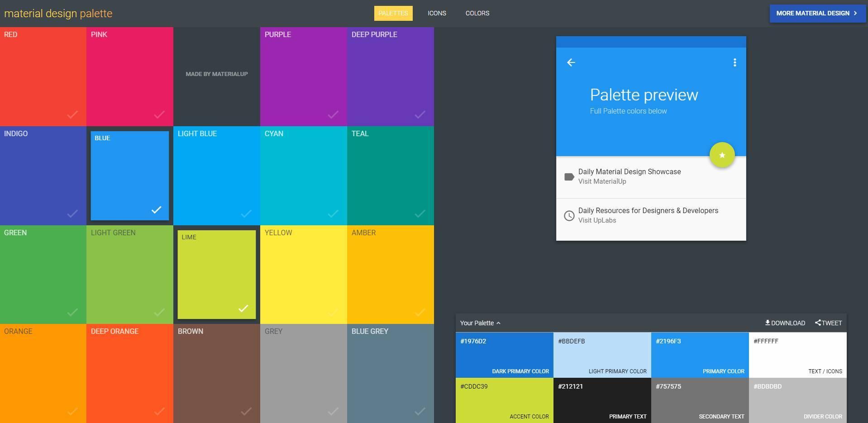
Task: Click the Made by MaterialUp link
Action: pos(216,74)
